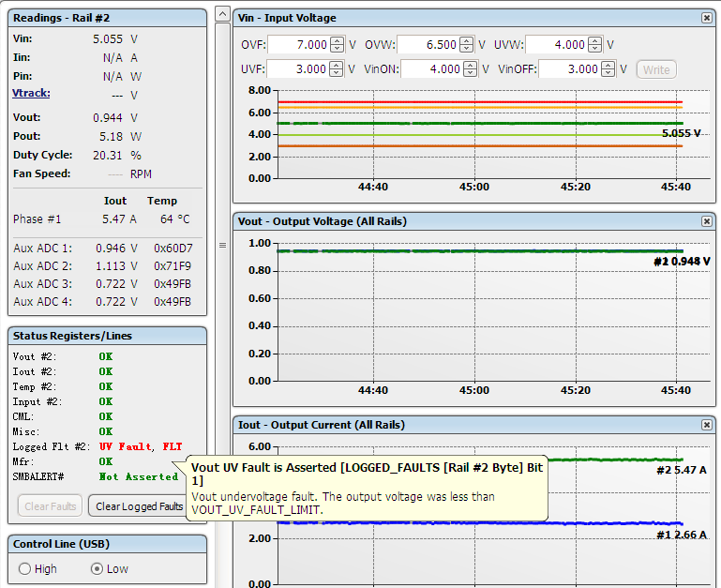Decrease OVW value with the down arrow
Image resolution: width=721 pixels, height=588 pixels.
(467, 49)
